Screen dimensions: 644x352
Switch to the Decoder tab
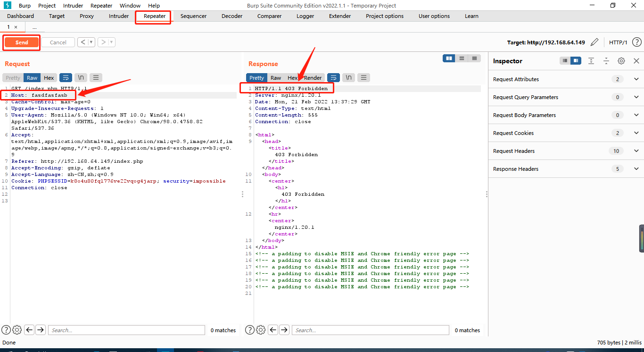point(232,16)
